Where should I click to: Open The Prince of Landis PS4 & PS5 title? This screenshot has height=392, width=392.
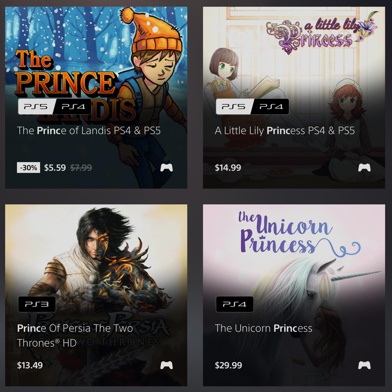click(x=89, y=130)
